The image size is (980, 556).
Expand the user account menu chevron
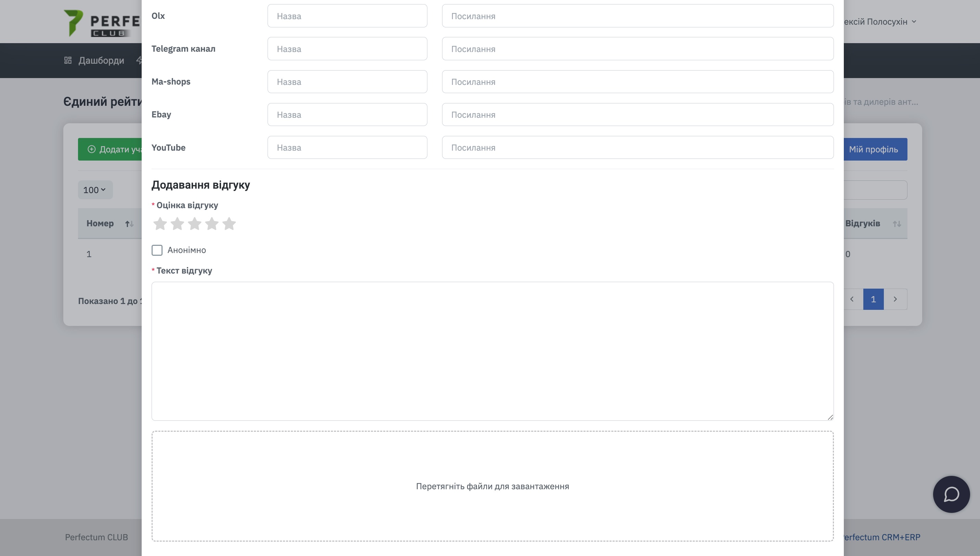[914, 22]
